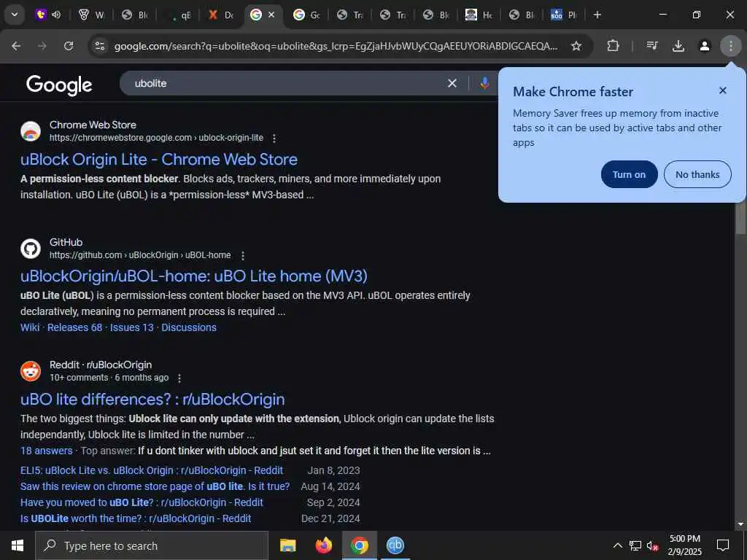This screenshot has width=747, height=560.
Task: Open uBlockOrigin/uBOL-home GitHub result
Action: (194, 276)
